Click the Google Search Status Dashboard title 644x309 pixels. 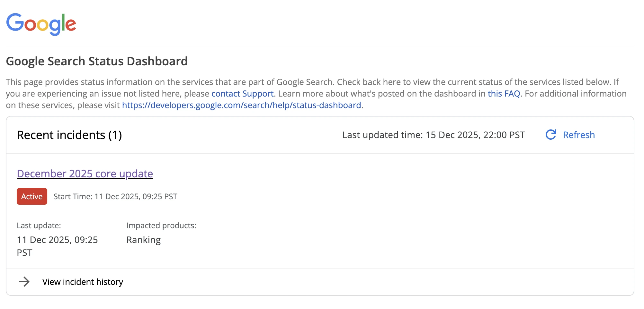pyautogui.click(x=97, y=61)
